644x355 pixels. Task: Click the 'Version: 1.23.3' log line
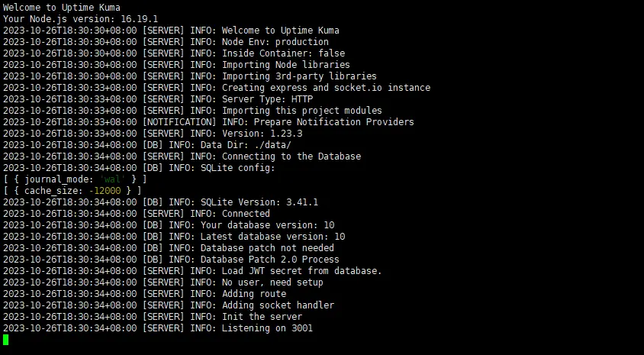[153, 134]
